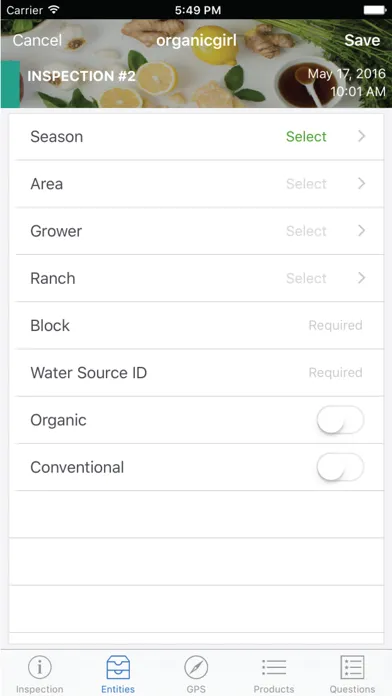Tap the Wi-Fi status icon
This screenshot has width=392, height=696.
click(54, 9)
